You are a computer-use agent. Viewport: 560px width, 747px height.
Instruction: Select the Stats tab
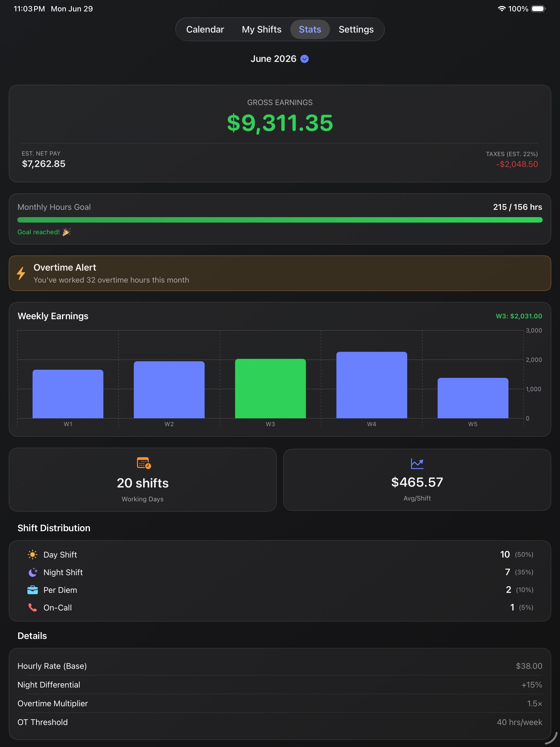point(310,29)
